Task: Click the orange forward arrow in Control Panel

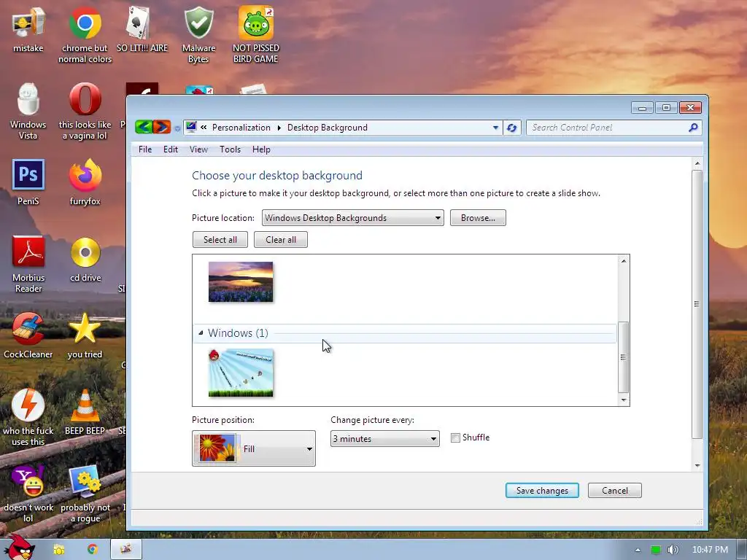Action: [162, 127]
